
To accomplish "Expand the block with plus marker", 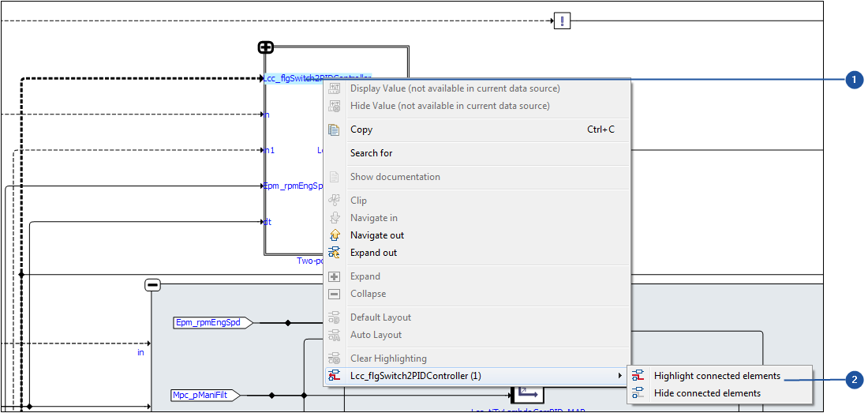I will point(266,47).
